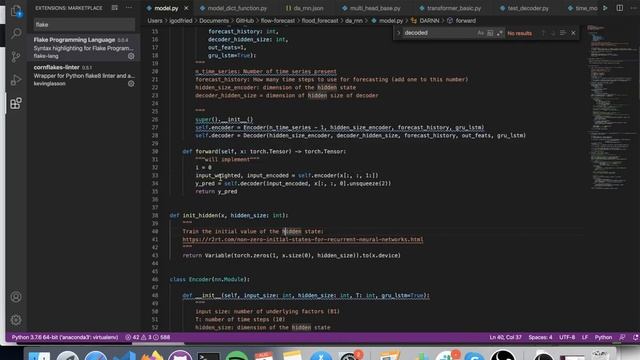640x360 pixels.
Task: Click Ln 40, Col 37 in status bar
Action: (505, 338)
